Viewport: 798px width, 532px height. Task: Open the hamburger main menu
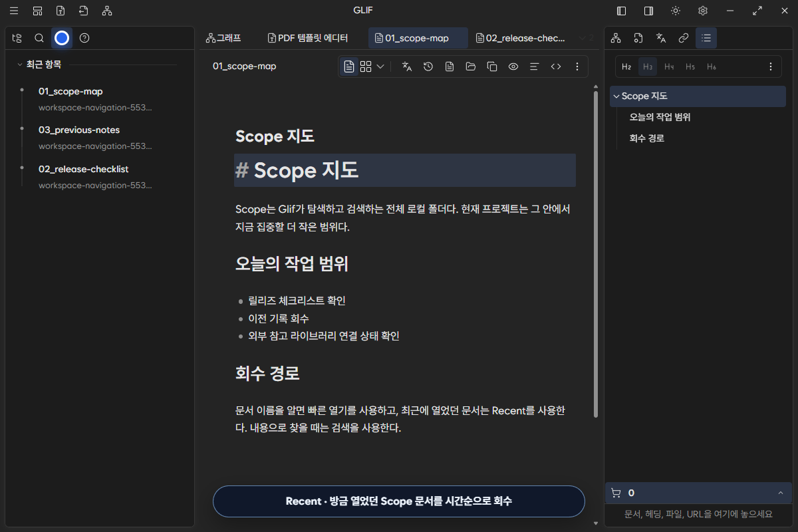coord(14,11)
